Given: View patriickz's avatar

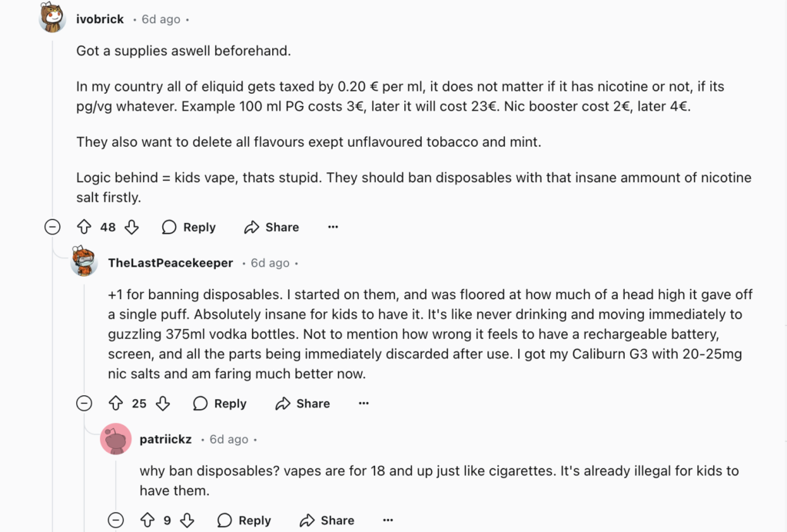Looking at the screenshot, I should tap(115, 439).
